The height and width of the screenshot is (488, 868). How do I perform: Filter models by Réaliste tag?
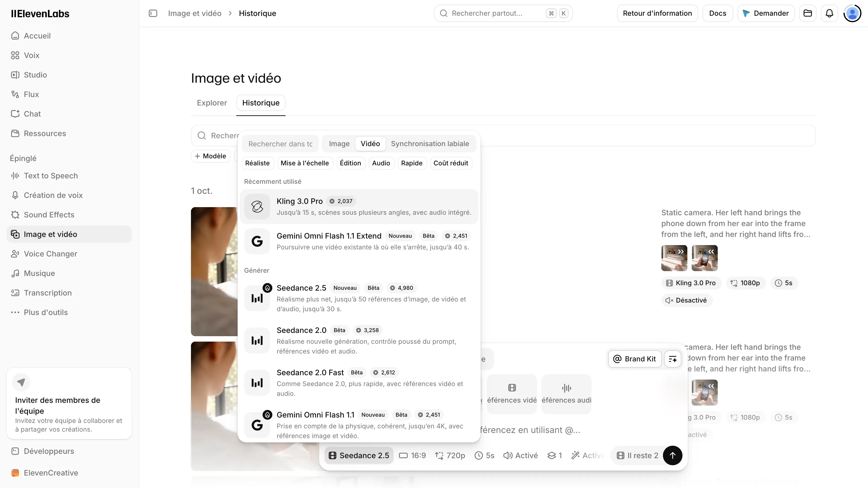pyautogui.click(x=257, y=163)
